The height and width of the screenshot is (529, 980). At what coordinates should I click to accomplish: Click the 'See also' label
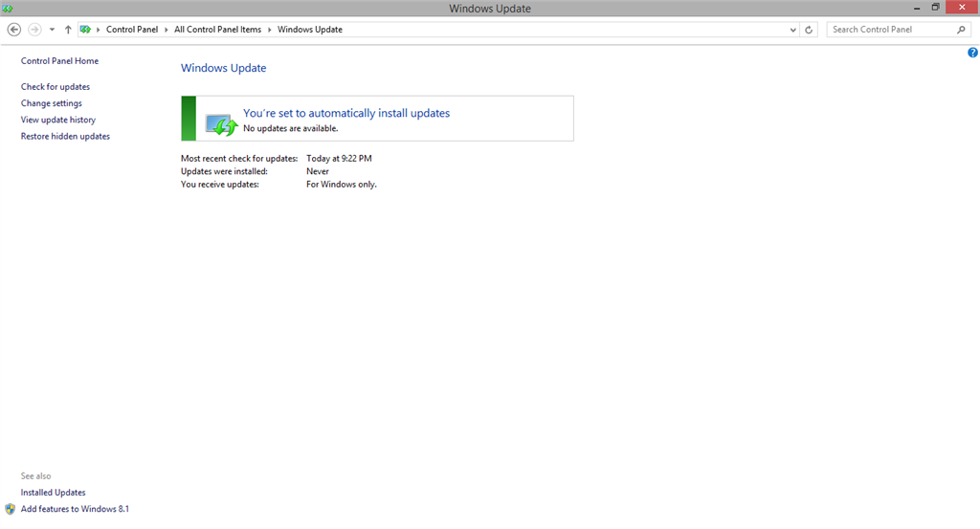(x=35, y=476)
